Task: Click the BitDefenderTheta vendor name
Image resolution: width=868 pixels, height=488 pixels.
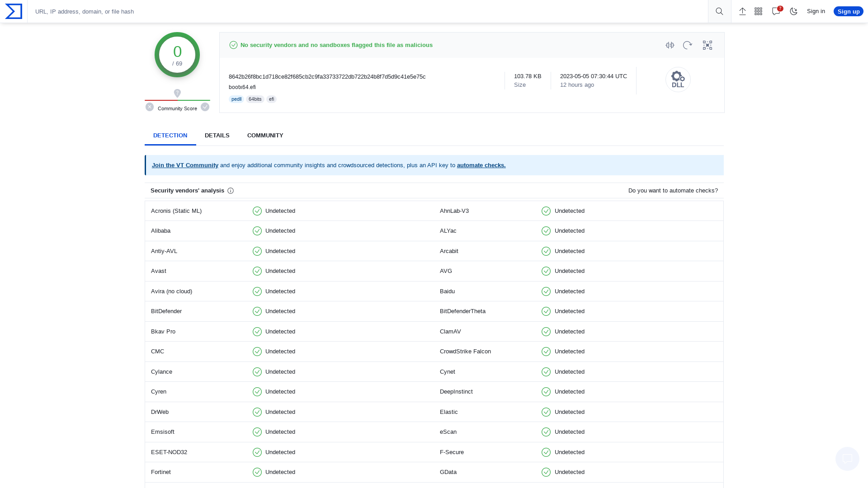Action: 462,311
